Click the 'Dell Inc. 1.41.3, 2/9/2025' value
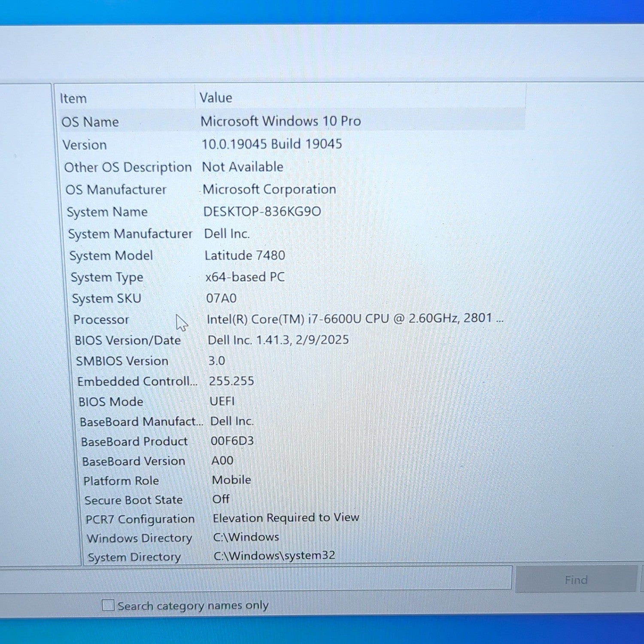Screen dimensions: 644x644 278,340
